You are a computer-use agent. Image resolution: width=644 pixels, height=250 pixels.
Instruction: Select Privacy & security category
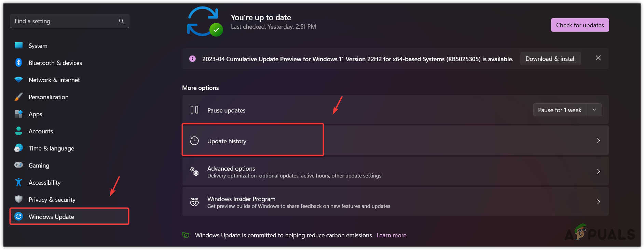click(x=70, y=199)
